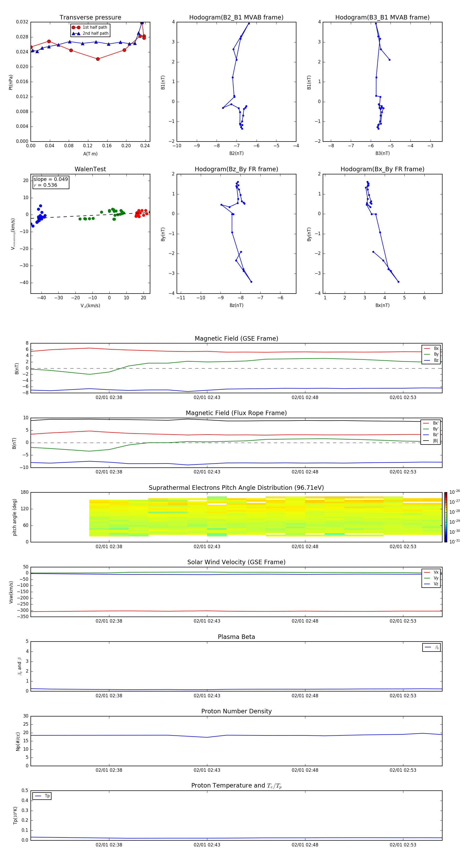Select the Bx' entry in flux rope legend

point(431,423)
